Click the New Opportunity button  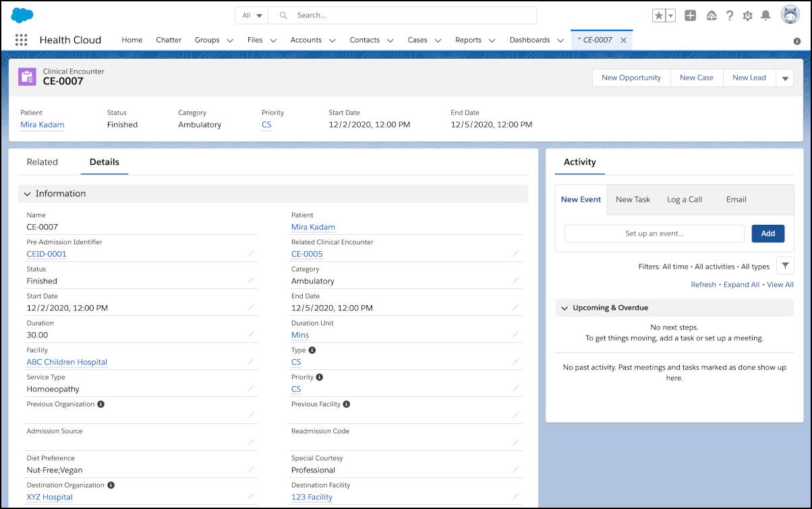[631, 78]
